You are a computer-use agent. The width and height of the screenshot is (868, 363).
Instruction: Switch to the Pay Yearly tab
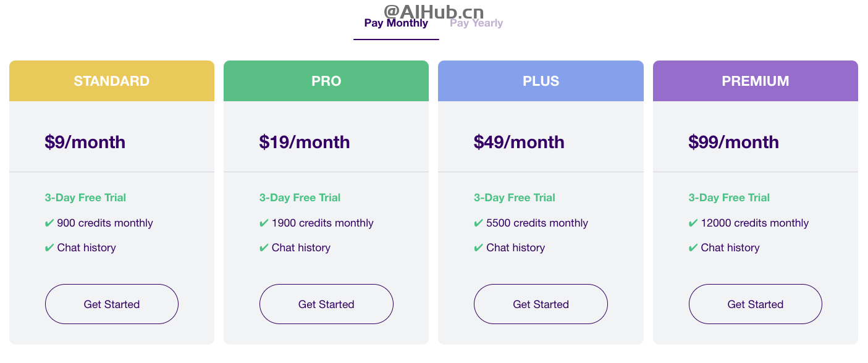pos(476,23)
